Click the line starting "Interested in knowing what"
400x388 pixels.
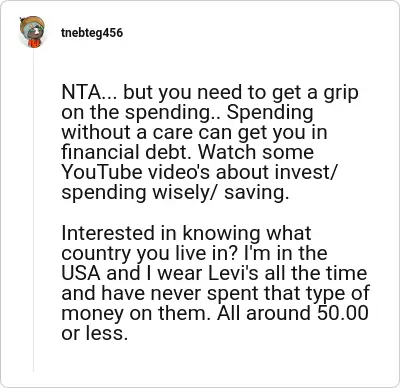[186, 233]
